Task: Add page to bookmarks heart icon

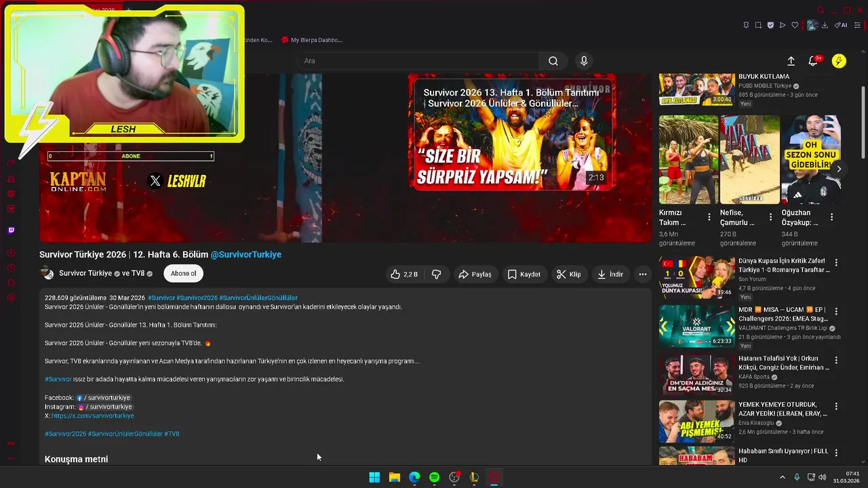Action: (795, 25)
